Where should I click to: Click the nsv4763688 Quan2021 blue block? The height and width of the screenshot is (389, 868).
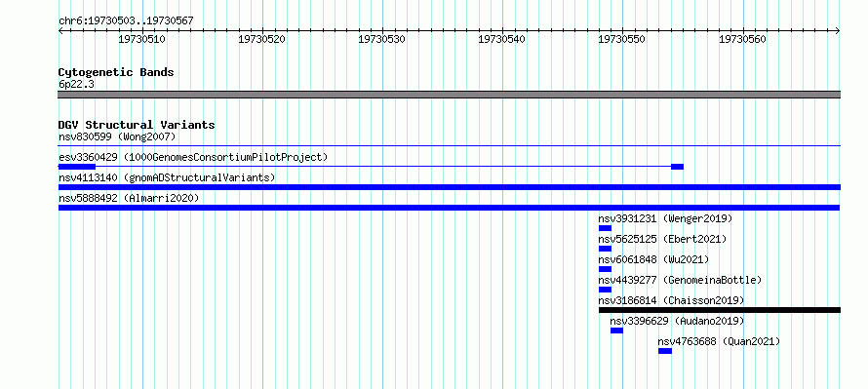(665, 351)
